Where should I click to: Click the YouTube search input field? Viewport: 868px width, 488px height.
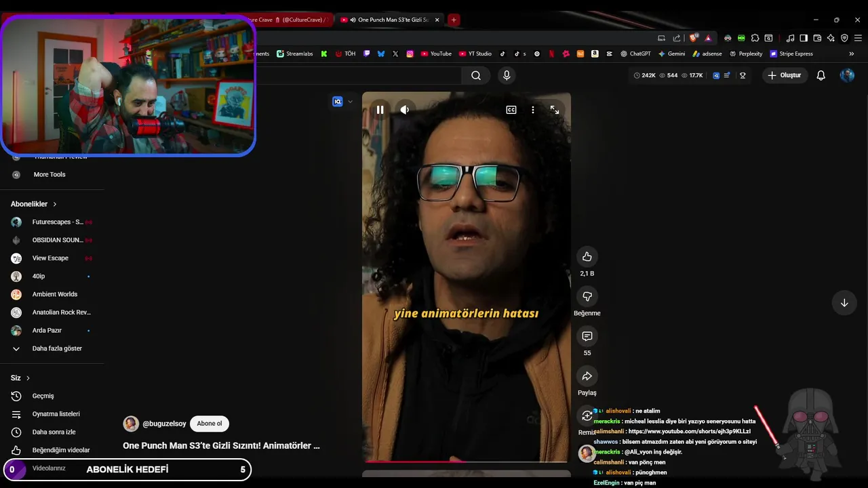pos(359,75)
